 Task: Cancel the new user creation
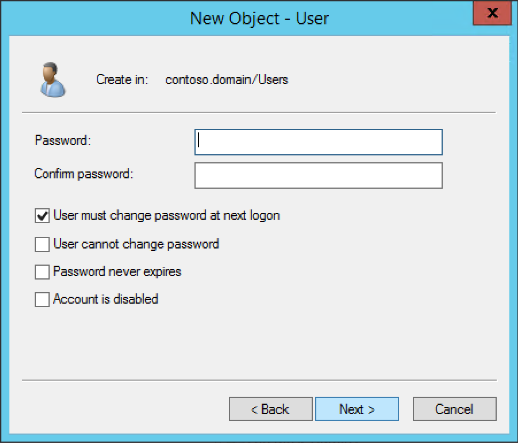pyautogui.click(x=455, y=409)
